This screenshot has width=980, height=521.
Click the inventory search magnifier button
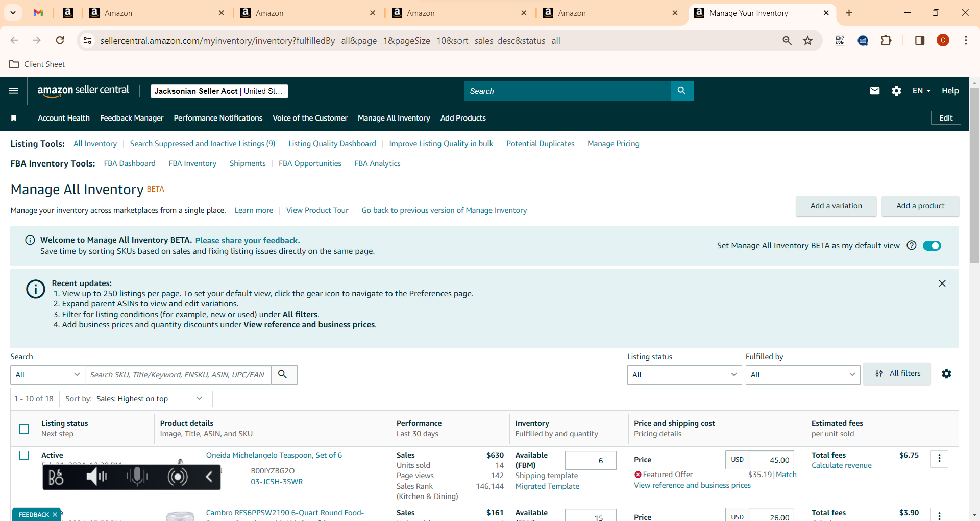[x=283, y=374]
